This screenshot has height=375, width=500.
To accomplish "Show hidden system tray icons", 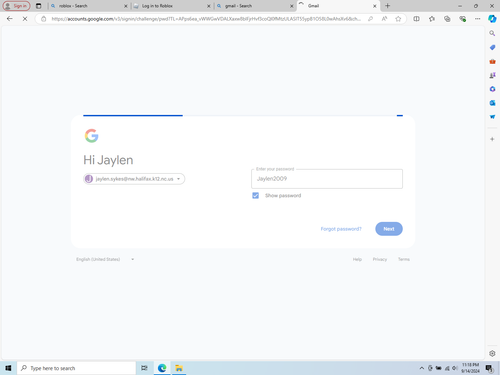I will pos(422,368).
